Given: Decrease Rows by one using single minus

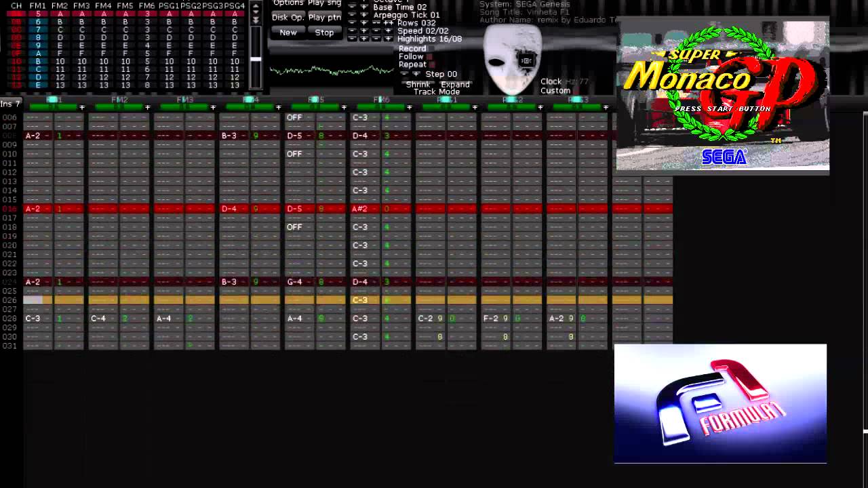Looking at the screenshot, I should click(352, 22).
